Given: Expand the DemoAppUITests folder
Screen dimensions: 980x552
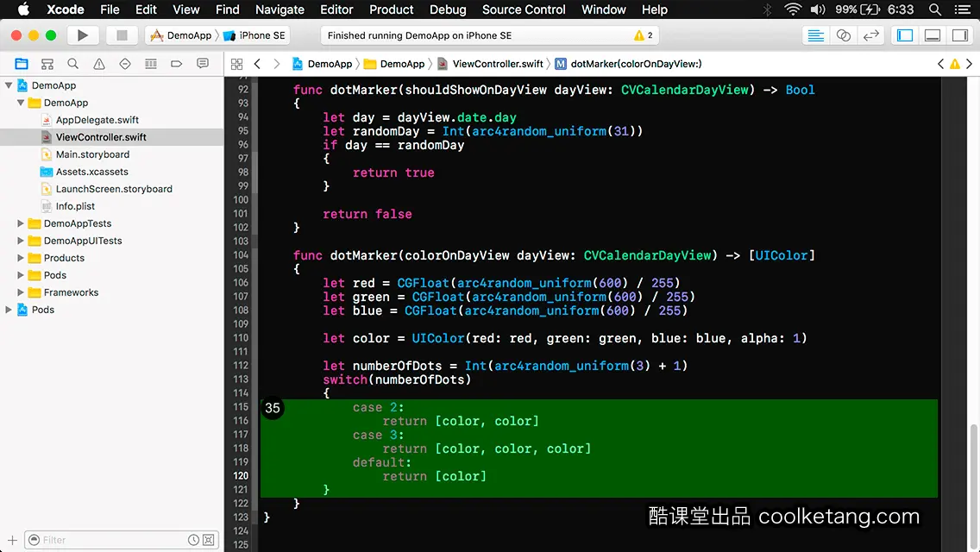Looking at the screenshot, I should click(x=21, y=241).
